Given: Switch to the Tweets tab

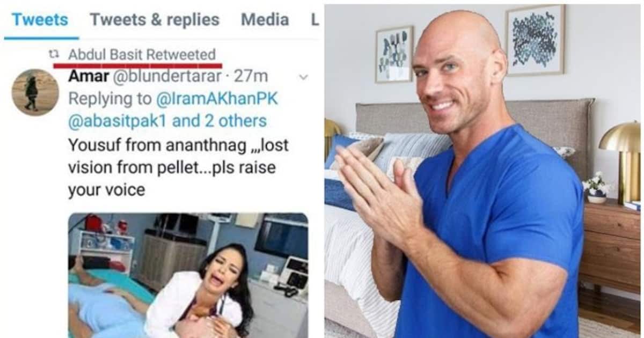Looking at the screenshot, I should pos(40,20).
